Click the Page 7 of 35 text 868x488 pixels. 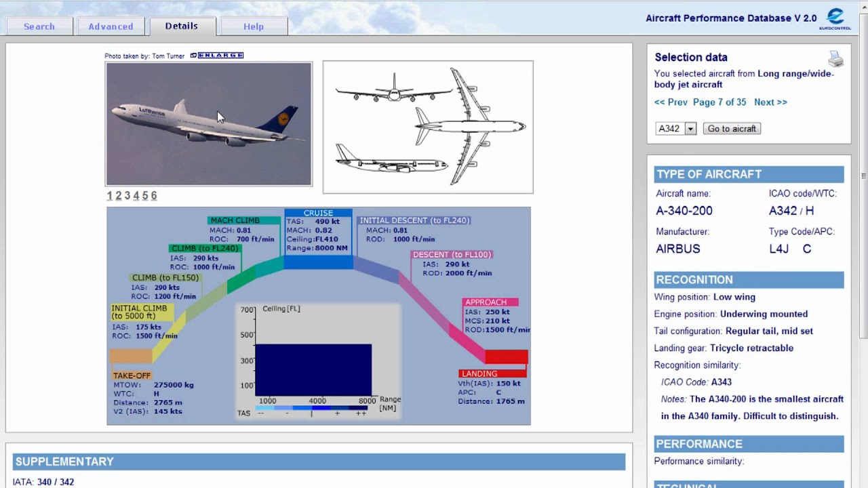click(x=719, y=102)
